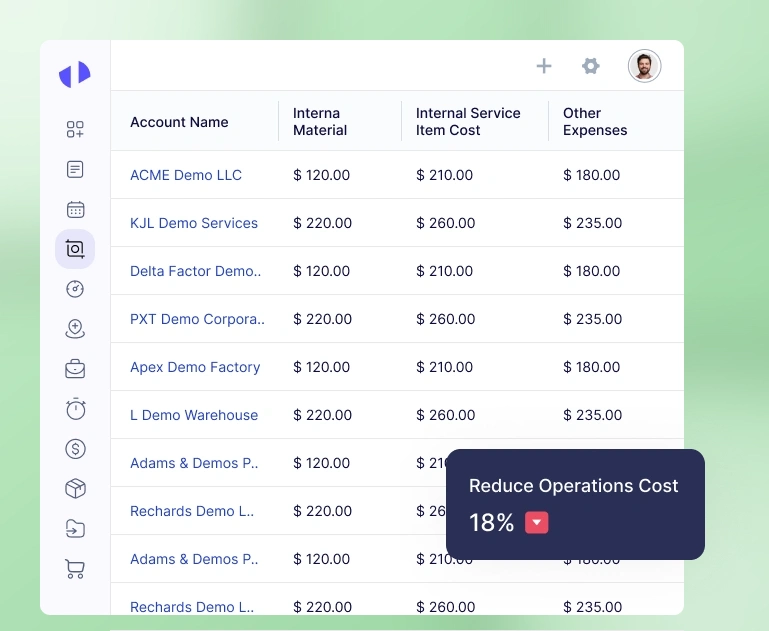This screenshot has height=631, width=769.
Task: Click $ 235.00 in PXT Demo Corpora row
Action: [592, 319]
